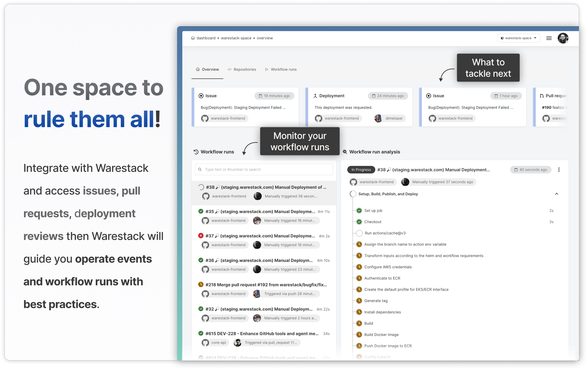The height and width of the screenshot is (370, 588).
Task: Click the Issue icon on the 19 minutes ago card
Action: 201,96
